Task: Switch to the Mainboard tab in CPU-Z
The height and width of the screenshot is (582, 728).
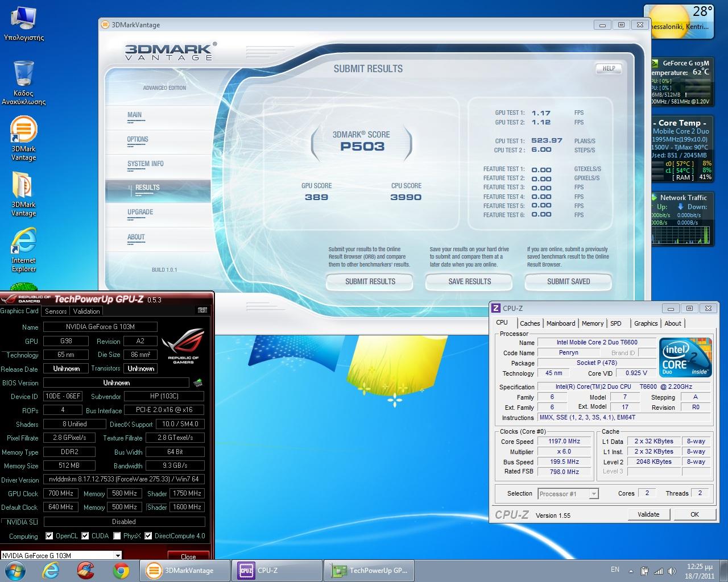Action: pyautogui.click(x=561, y=323)
